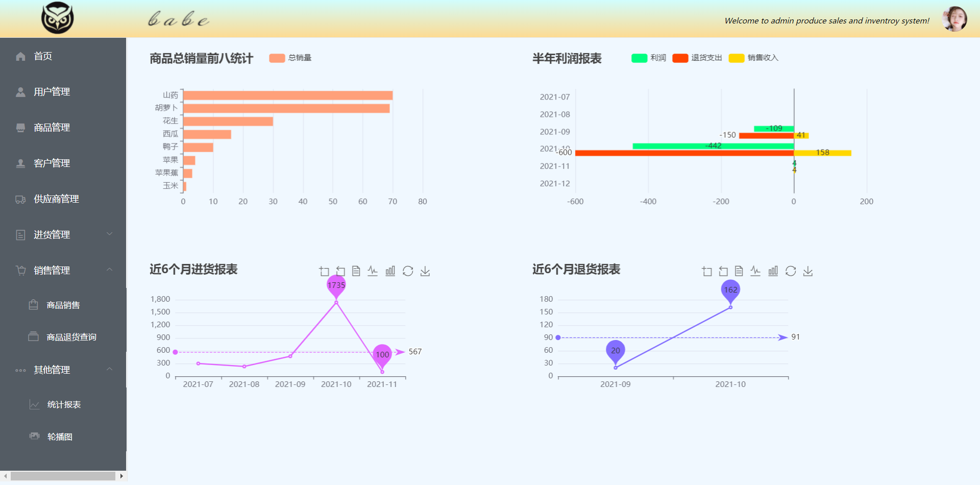
Task: Toggle the 退货支出 legend series
Action: tap(697, 58)
